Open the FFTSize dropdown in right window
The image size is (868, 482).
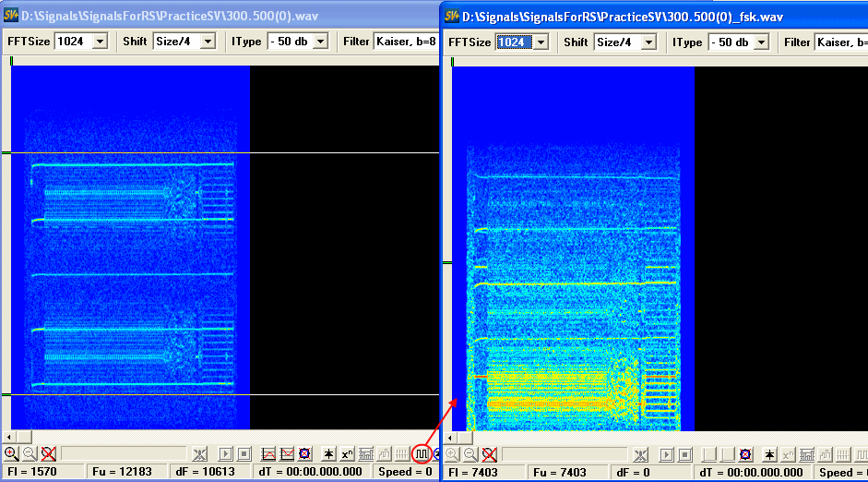pyautogui.click(x=541, y=42)
